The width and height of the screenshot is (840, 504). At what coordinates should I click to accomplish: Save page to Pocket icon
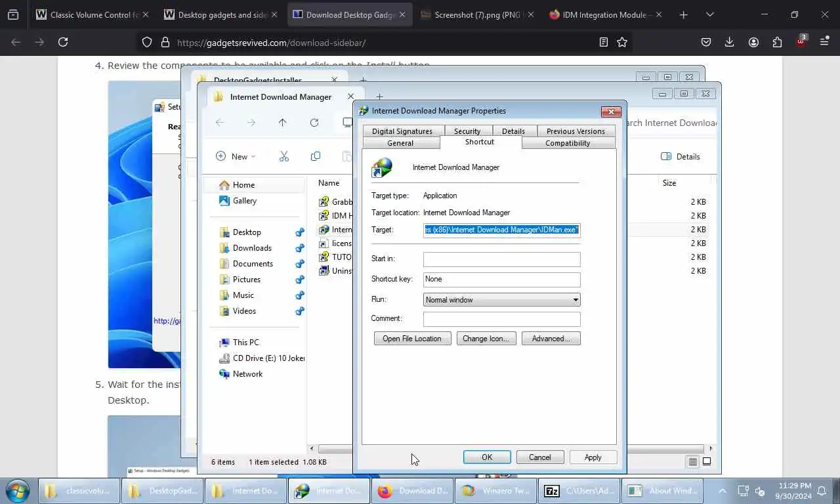(706, 42)
